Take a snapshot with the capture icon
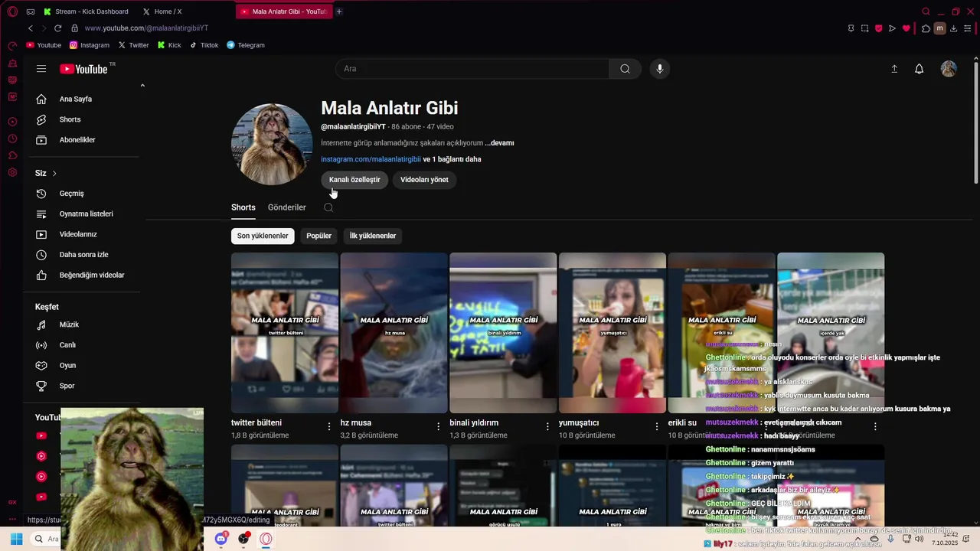The image size is (980, 551). 864,28
